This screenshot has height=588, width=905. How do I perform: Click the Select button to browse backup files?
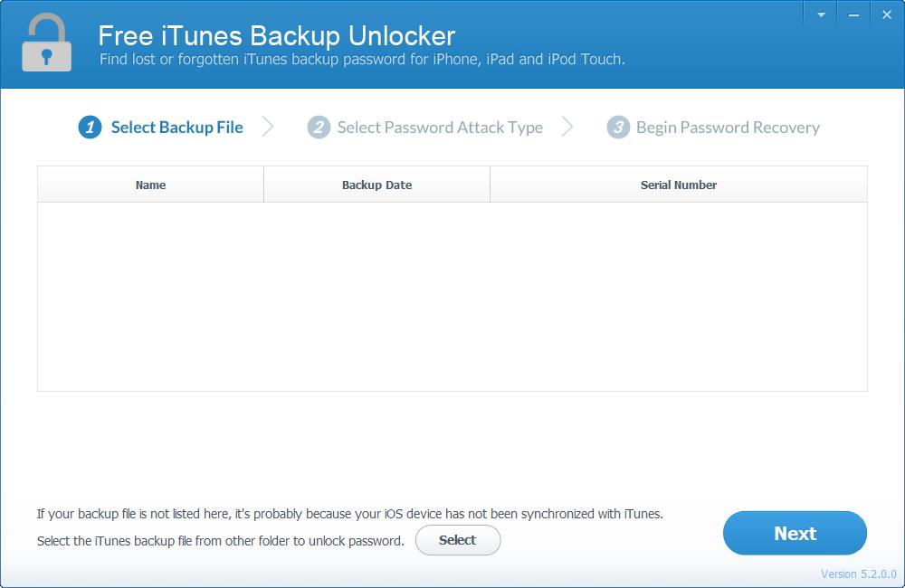[458, 540]
